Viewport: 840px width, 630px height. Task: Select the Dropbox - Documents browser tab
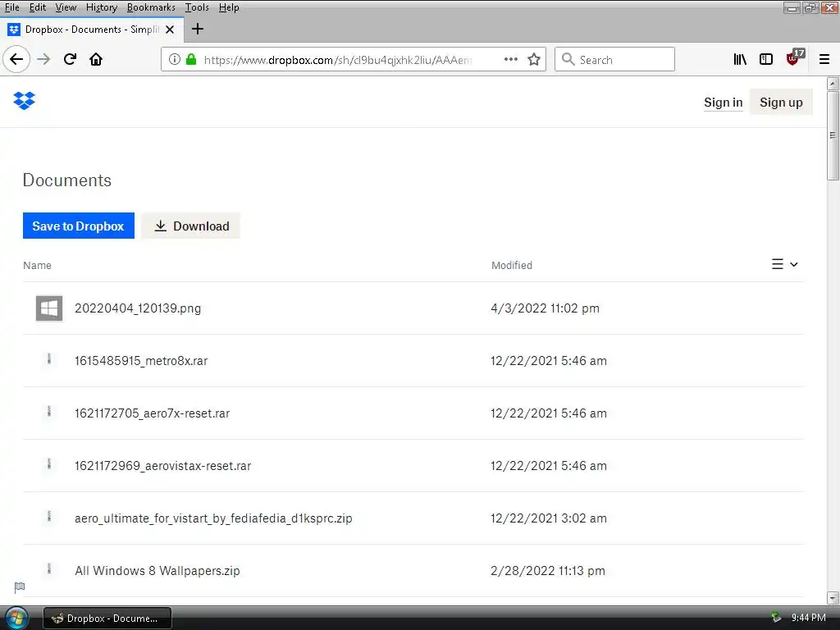[92, 30]
